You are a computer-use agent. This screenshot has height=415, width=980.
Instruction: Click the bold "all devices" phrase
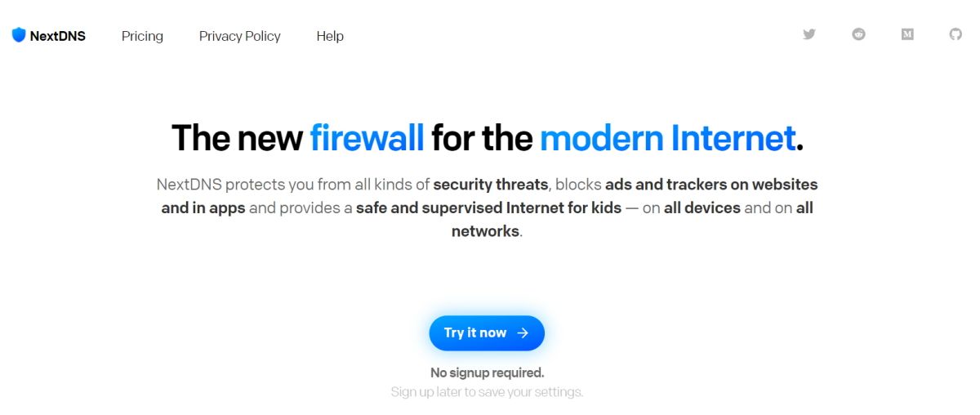click(x=702, y=207)
